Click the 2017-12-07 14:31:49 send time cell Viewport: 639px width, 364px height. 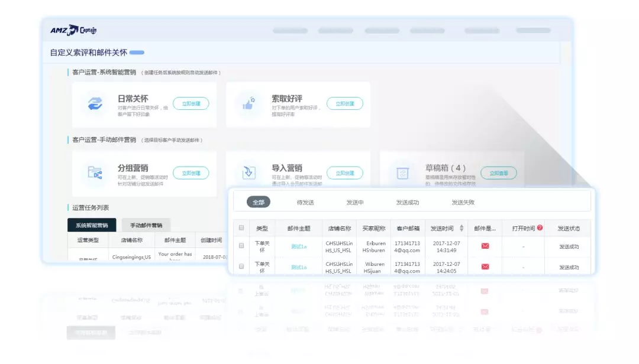pyautogui.click(x=446, y=247)
